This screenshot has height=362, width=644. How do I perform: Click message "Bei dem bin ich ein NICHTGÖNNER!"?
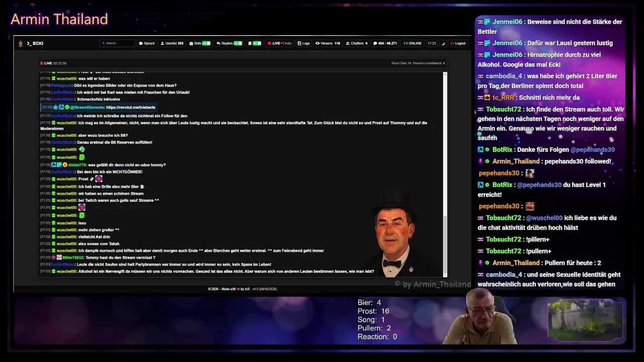109,172
